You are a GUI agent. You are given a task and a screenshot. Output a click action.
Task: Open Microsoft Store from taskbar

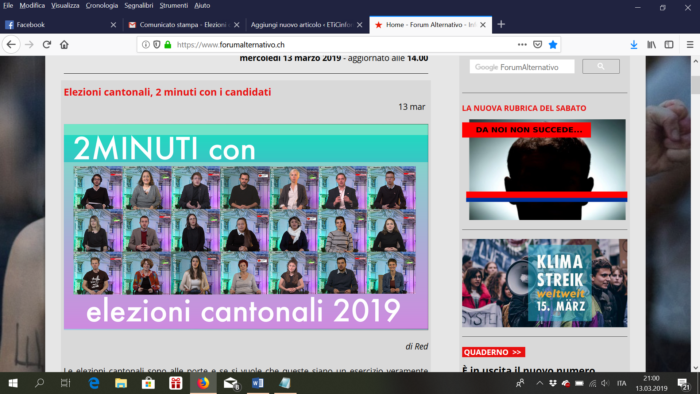(x=148, y=383)
